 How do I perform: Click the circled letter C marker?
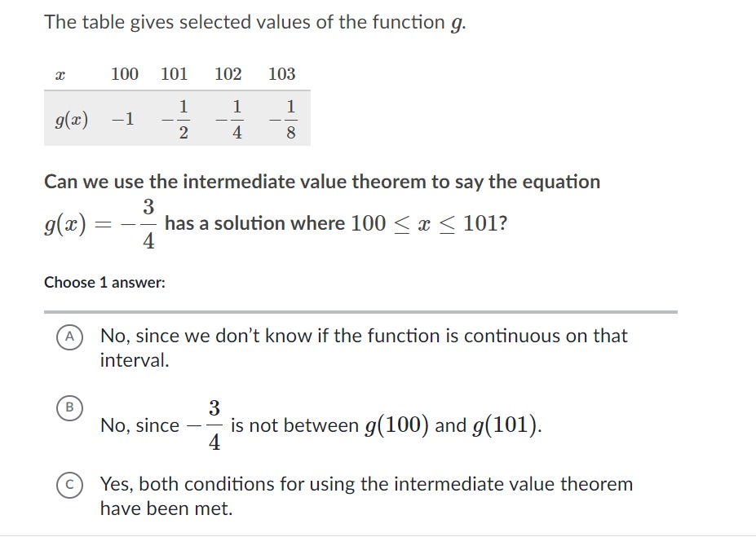(69, 484)
